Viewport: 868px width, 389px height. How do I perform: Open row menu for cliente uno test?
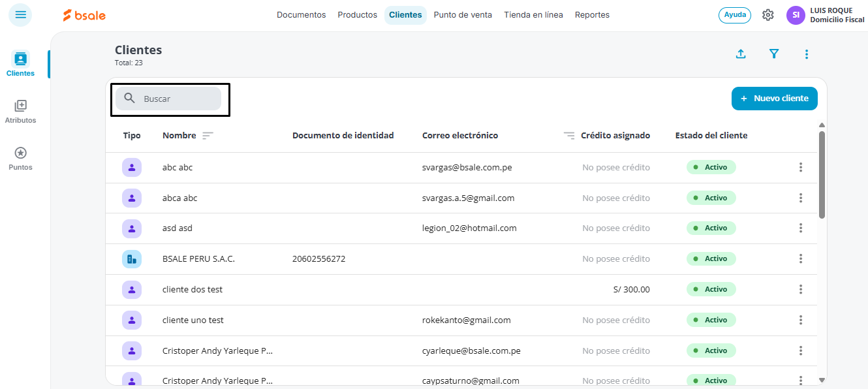[801, 320]
